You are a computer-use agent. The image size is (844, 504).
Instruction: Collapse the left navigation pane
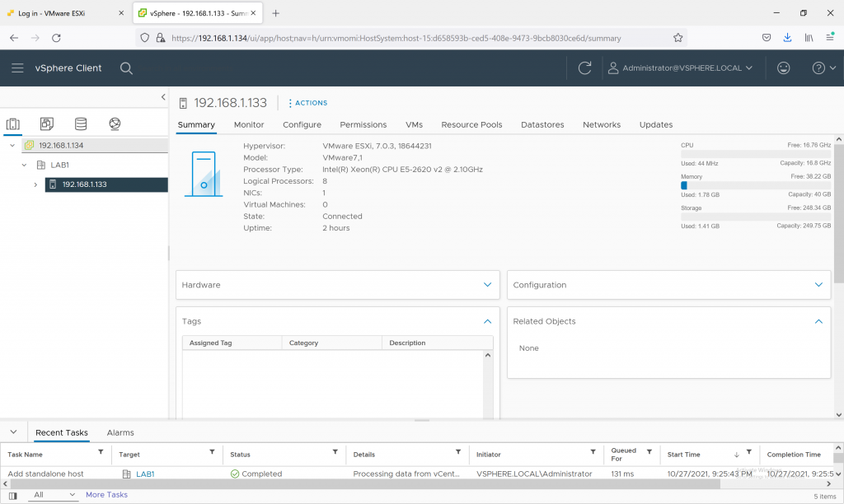(x=163, y=97)
